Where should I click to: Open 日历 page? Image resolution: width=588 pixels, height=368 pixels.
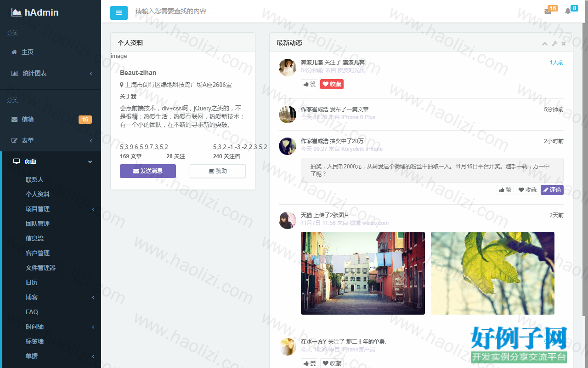coord(32,282)
